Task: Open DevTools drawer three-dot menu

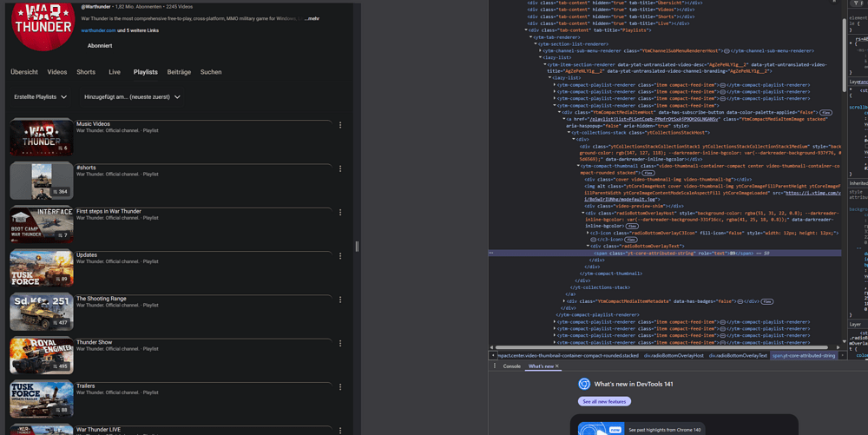Action: 493,366
